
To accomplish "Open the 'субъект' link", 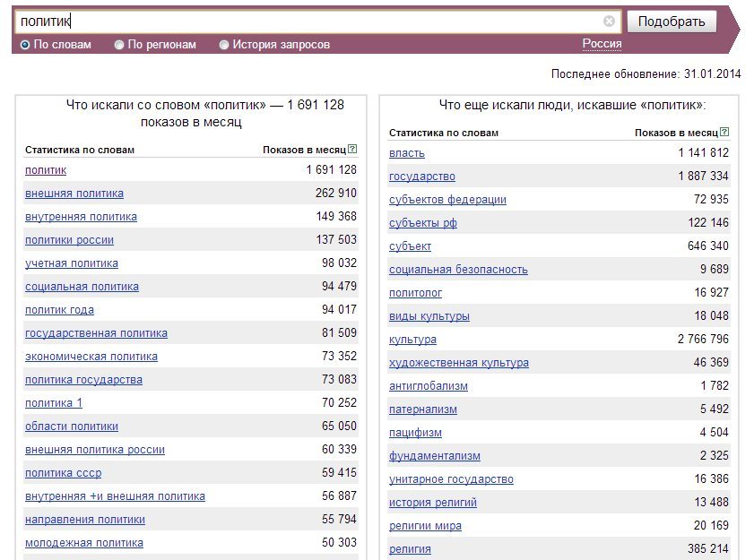I will pyautogui.click(x=410, y=246).
